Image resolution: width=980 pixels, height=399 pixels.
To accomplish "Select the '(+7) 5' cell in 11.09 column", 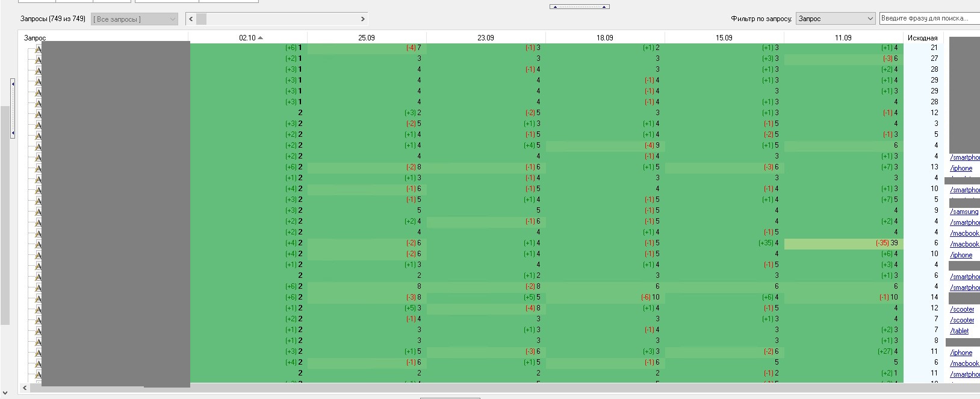I will [x=843, y=199].
